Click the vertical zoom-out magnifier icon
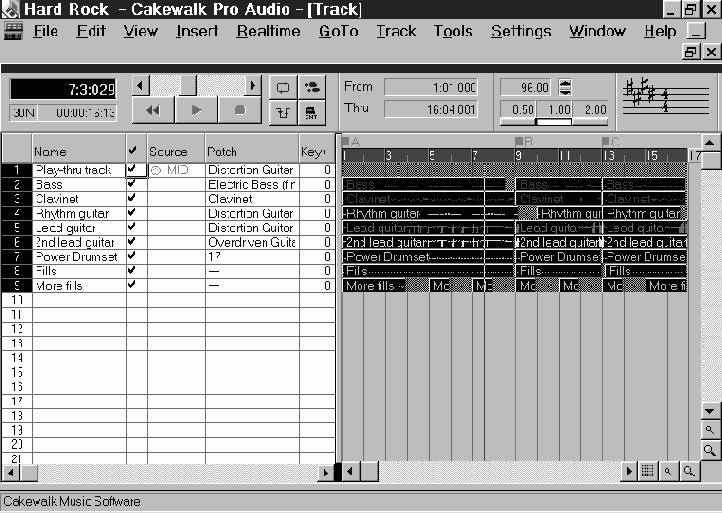This screenshot has height=513, width=722. coord(709,430)
